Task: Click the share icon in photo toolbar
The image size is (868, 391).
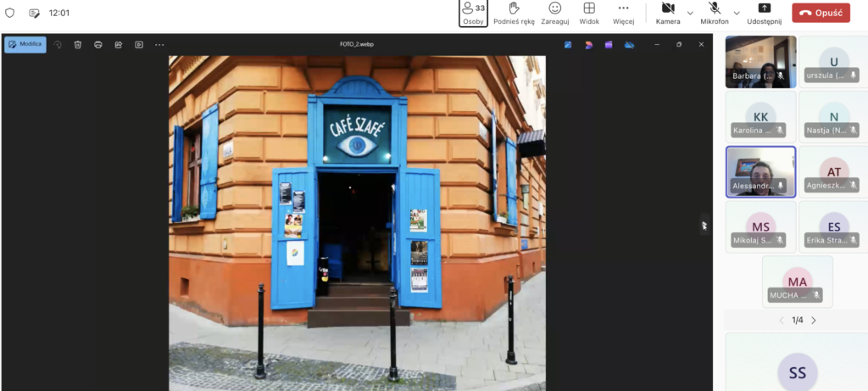Action: click(119, 44)
